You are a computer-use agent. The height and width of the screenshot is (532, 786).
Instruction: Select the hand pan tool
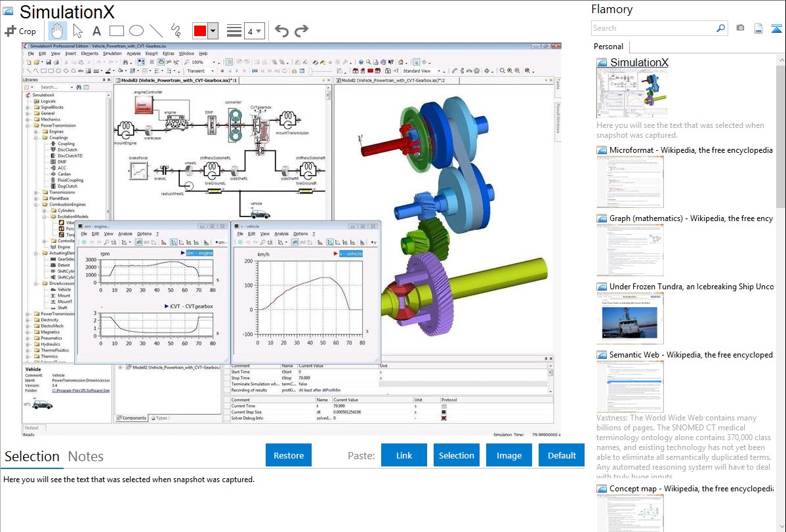(x=57, y=31)
